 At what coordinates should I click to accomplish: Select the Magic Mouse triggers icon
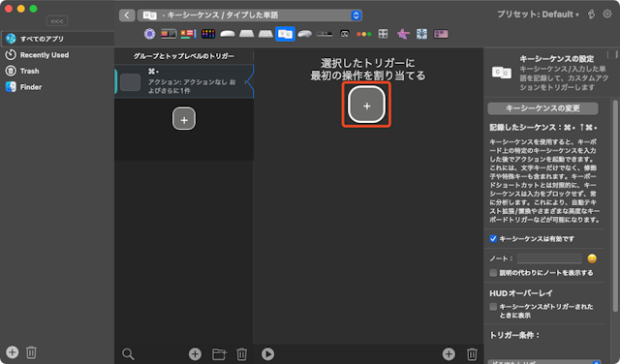click(228, 34)
